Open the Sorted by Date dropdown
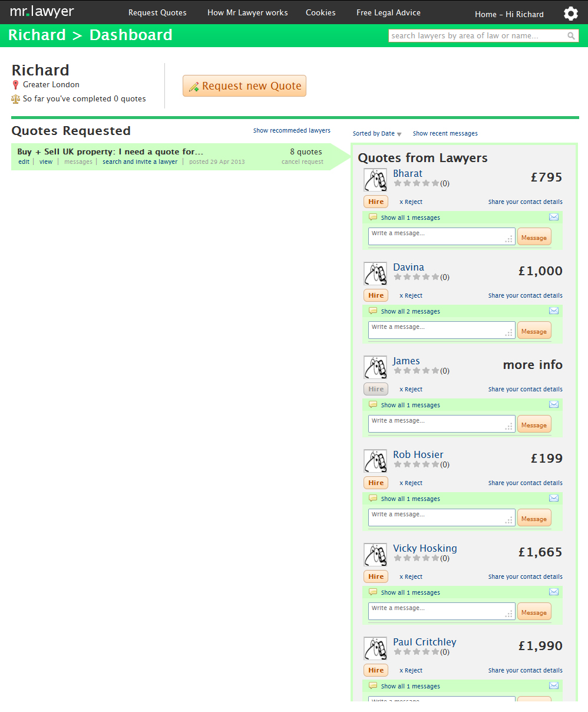This screenshot has height=712, width=588. [377, 134]
